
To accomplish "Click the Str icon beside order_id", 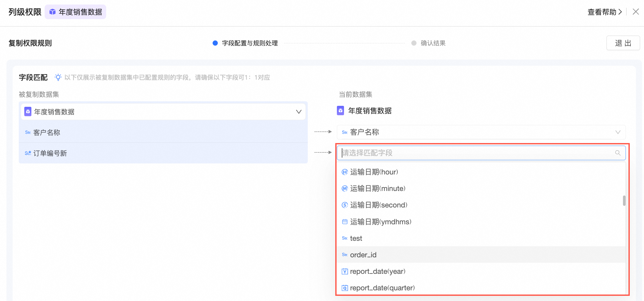I will pyautogui.click(x=345, y=255).
